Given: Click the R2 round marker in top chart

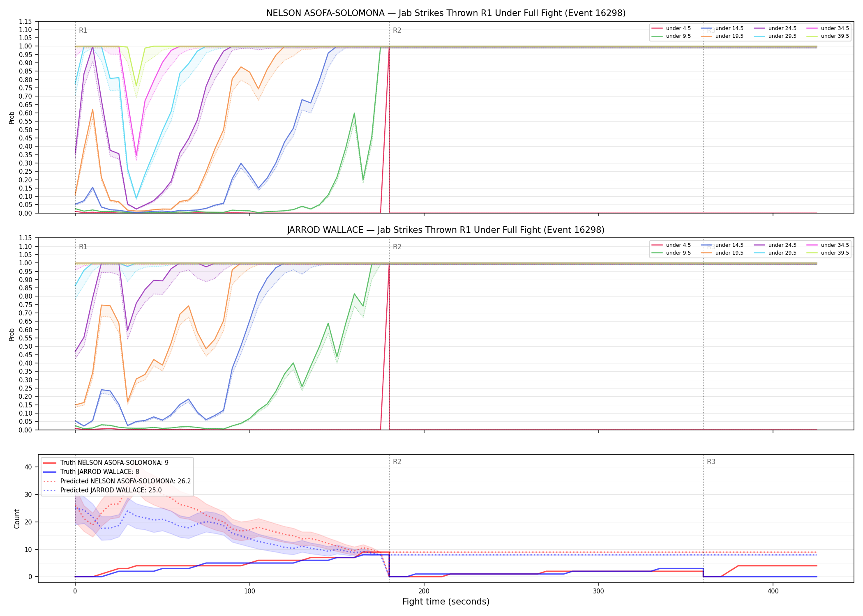Looking at the screenshot, I should point(397,30).
